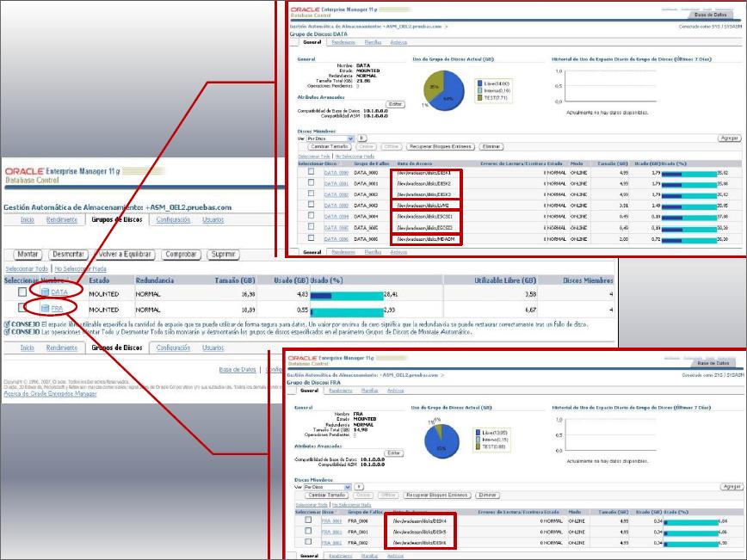The image size is (747, 560).
Task: Select checkbox for disk DATA_0003
Action: [x=311, y=204]
